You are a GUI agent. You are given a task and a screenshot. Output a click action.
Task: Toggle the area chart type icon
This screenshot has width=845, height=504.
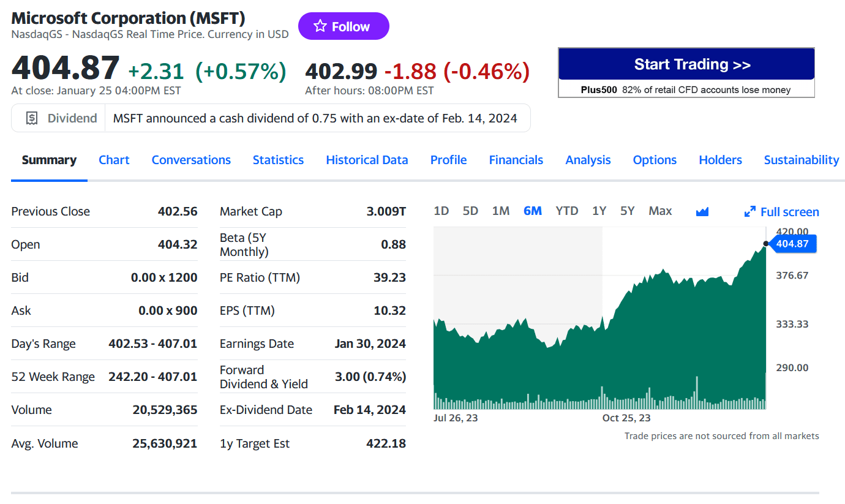pos(702,211)
